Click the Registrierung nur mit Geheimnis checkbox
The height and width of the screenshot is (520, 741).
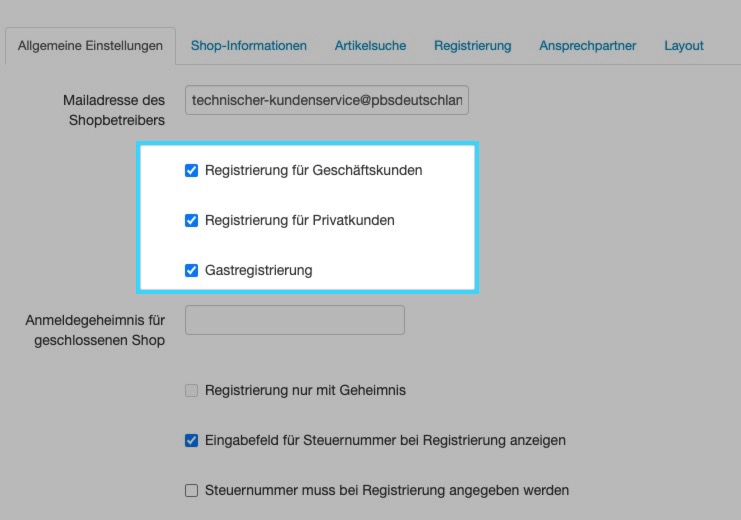click(192, 391)
